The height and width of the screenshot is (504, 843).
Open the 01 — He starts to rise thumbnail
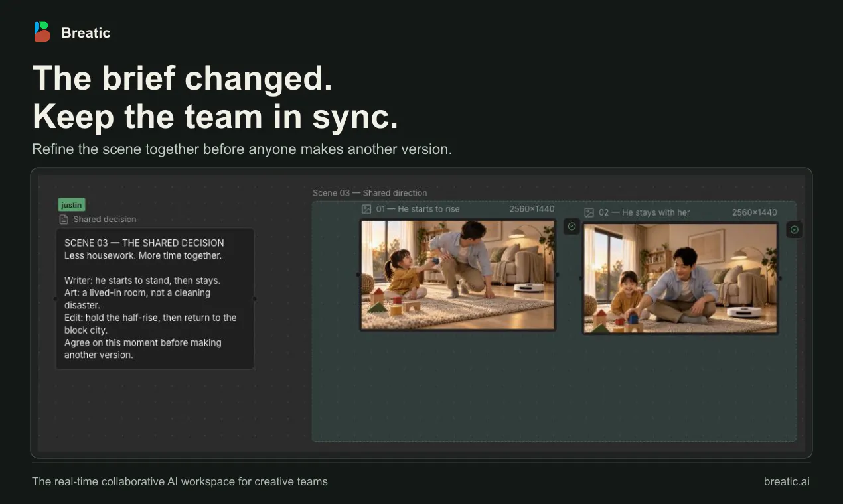458,275
